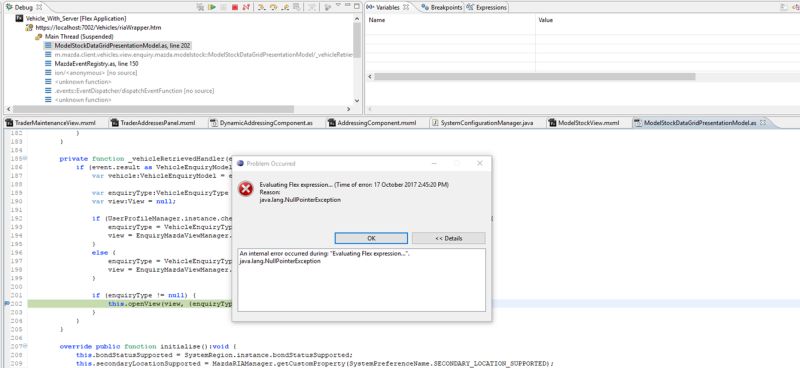Click Debug view vertical scrollbar up arrow
The width and height of the screenshot is (800, 368).
(357, 18)
